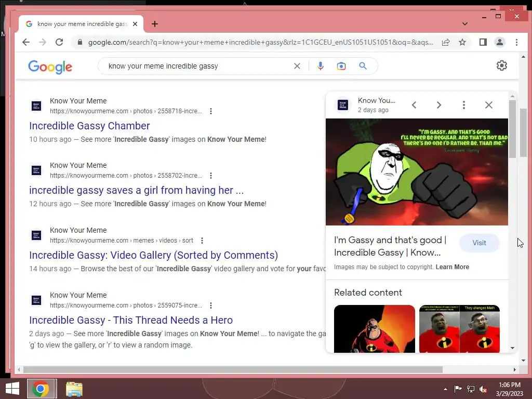532x399 pixels.
Task: Open Chrome from the taskbar
Action: [41, 389]
